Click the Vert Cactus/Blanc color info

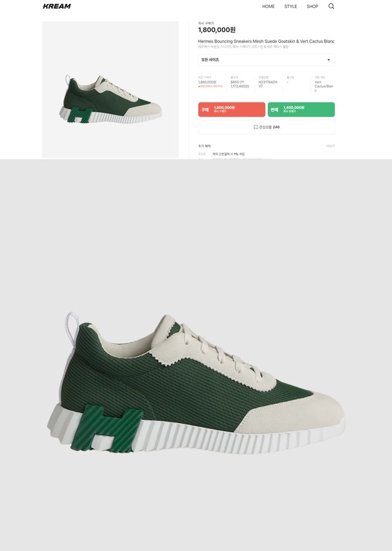324,86
